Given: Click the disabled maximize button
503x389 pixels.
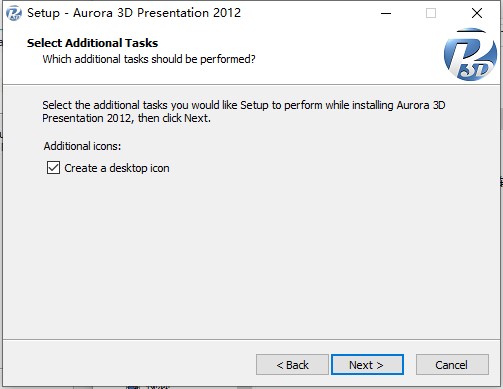Looking at the screenshot, I should click(431, 13).
